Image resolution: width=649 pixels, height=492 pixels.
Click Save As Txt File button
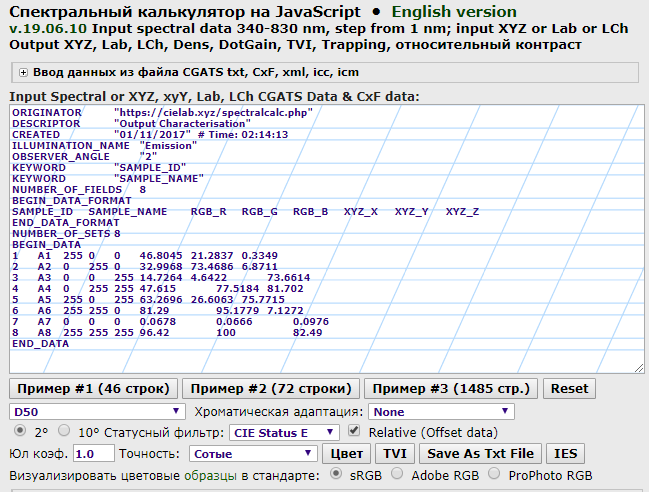[x=481, y=454]
